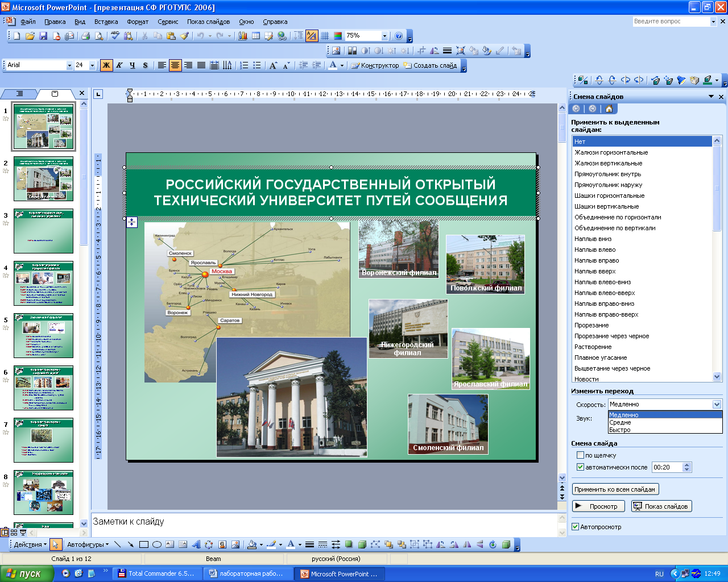
Task: Toggle underline (Ч) formatting
Action: coord(133,65)
